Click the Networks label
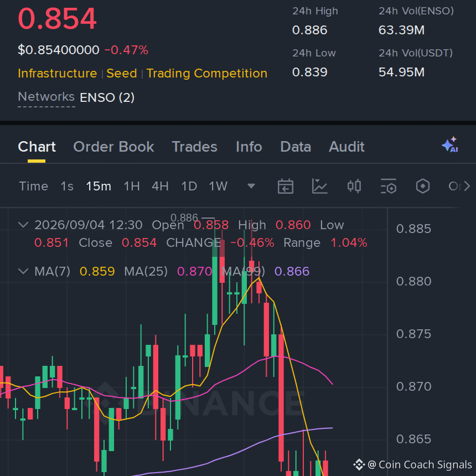 pos(46,97)
